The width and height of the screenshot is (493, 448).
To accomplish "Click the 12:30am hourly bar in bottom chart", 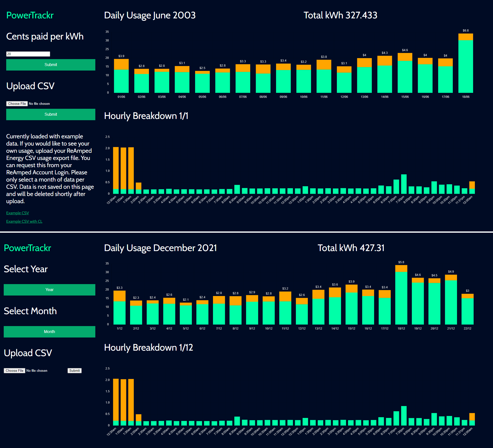I will pos(116,402).
